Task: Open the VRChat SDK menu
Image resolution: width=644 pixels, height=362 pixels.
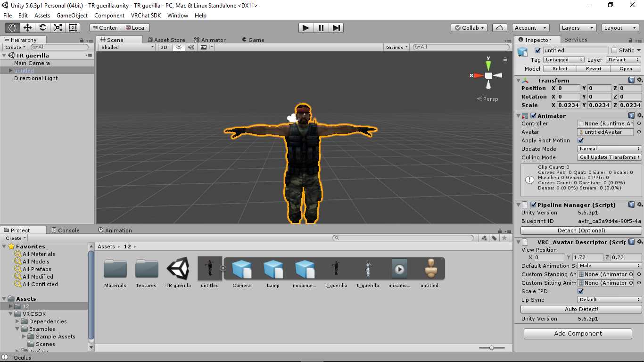Action: [146, 16]
